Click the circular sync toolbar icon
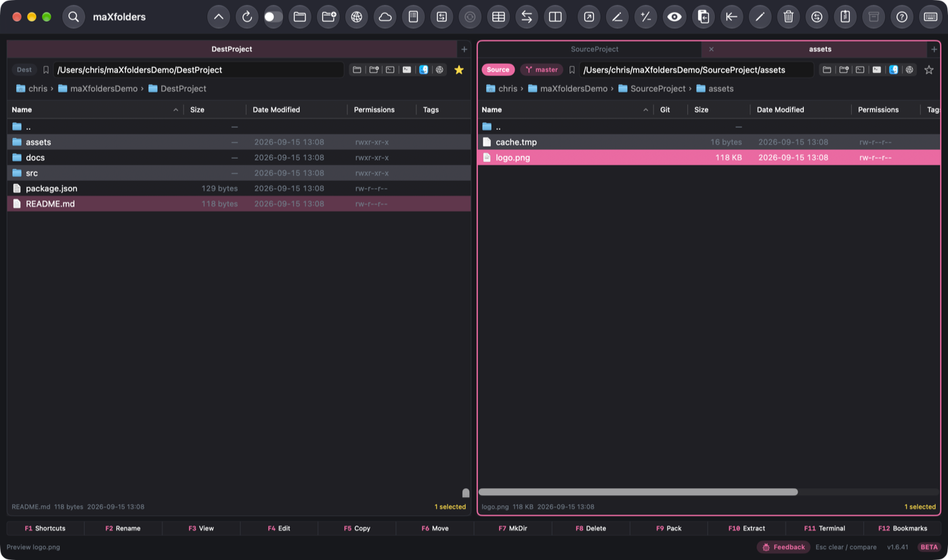The image size is (948, 560). click(817, 17)
